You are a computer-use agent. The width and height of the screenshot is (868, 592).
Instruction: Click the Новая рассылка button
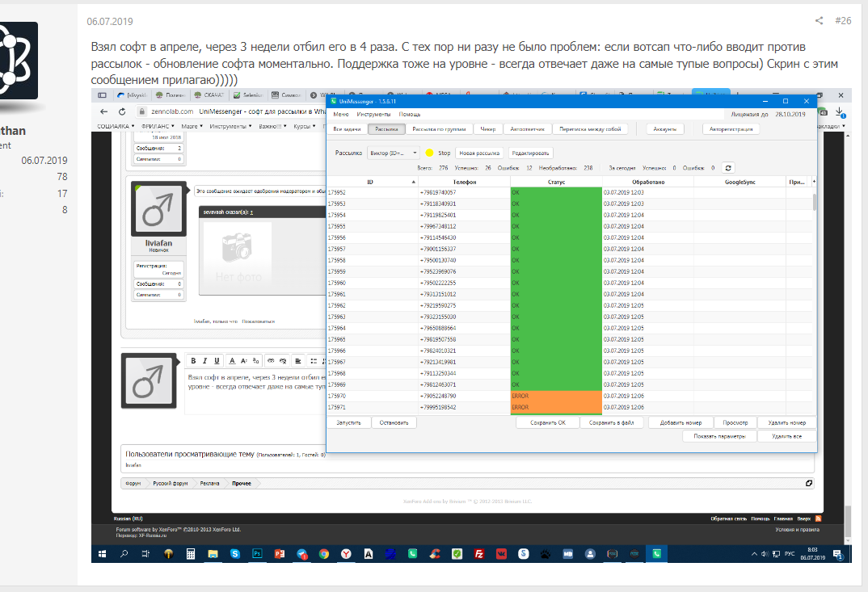pyautogui.click(x=479, y=153)
